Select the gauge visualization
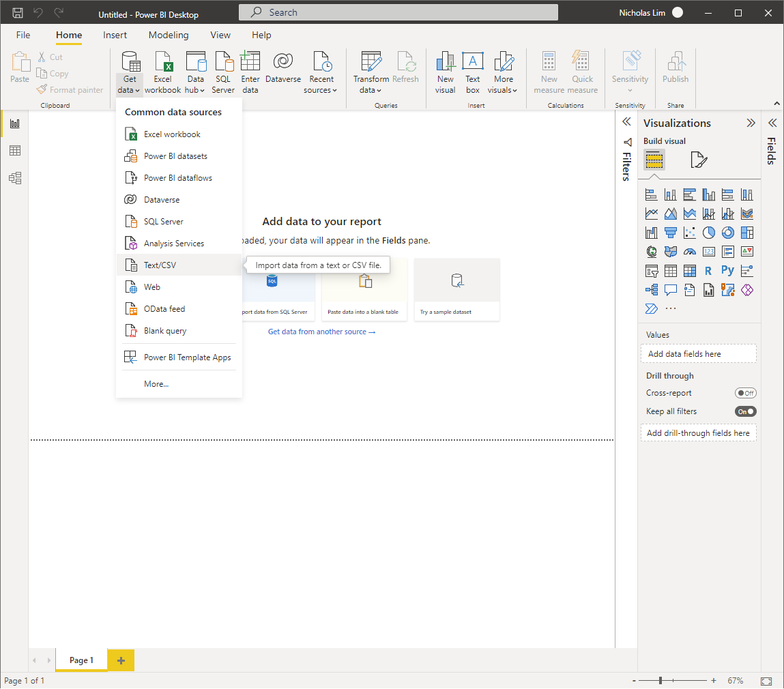Screen dimensions: 784x689 point(690,251)
